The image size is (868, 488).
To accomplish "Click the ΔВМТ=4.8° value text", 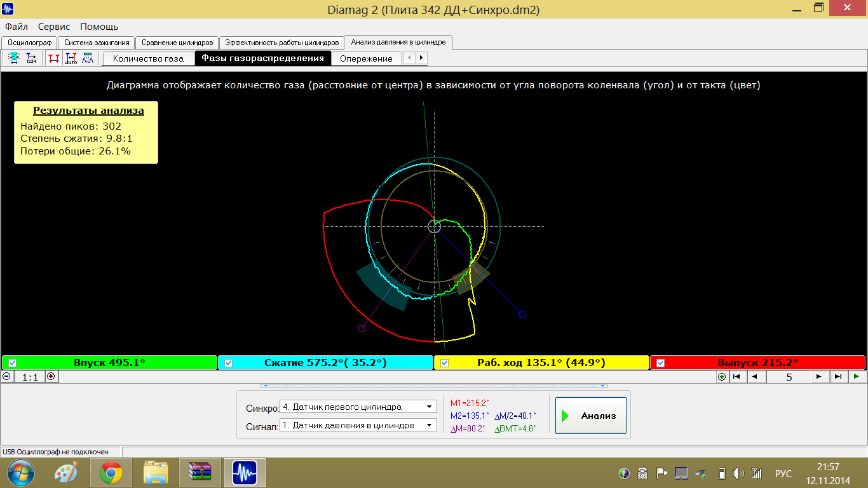I will 515,428.
